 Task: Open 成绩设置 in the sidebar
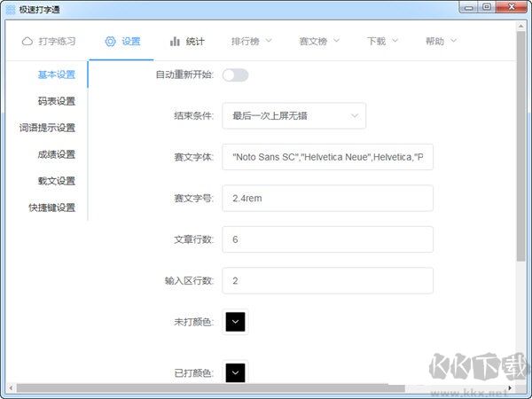click(x=56, y=154)
